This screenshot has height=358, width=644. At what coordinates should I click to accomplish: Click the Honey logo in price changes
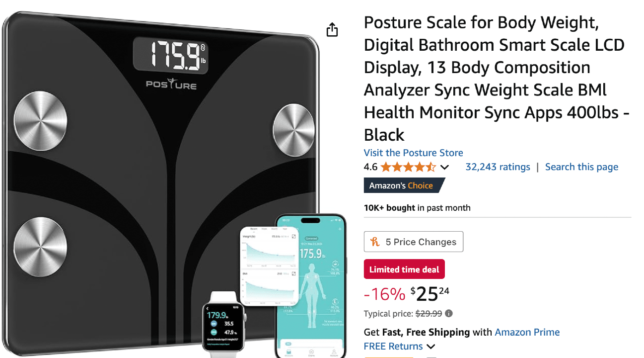[375, 242]
